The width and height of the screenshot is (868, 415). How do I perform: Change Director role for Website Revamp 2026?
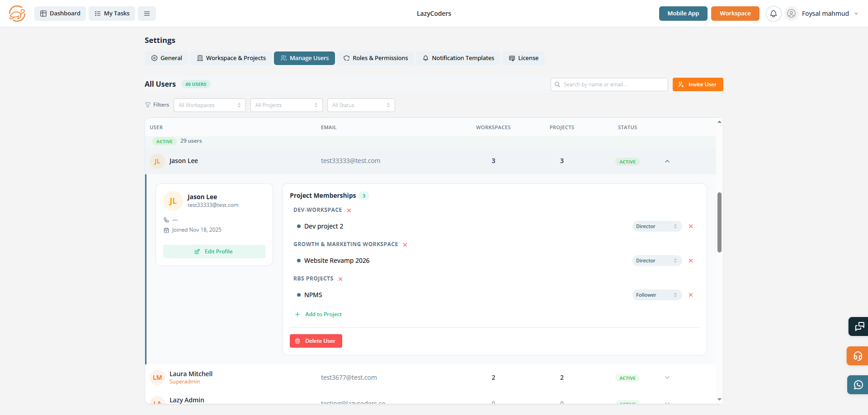point(656,261)
